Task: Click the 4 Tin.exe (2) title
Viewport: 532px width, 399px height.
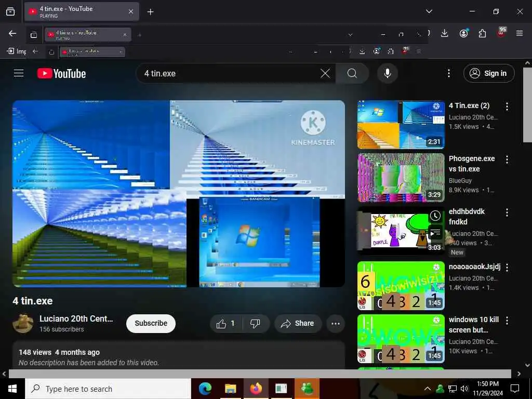Action: [469, 105]
